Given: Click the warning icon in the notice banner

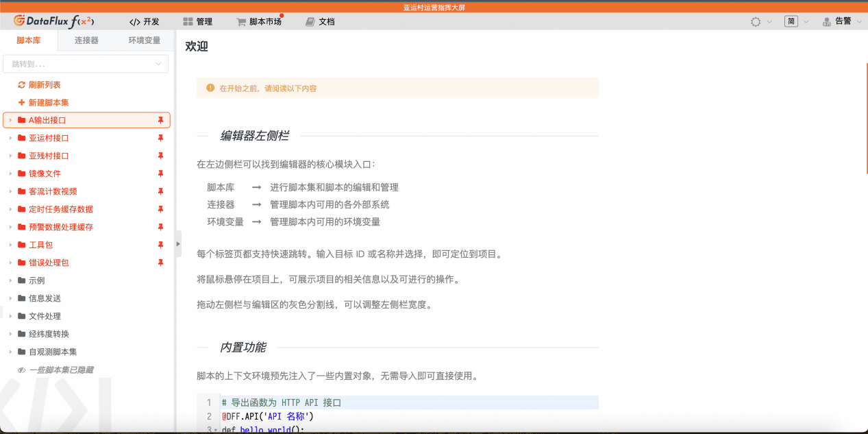Looking at the screenshot, I should click(210, 88).
